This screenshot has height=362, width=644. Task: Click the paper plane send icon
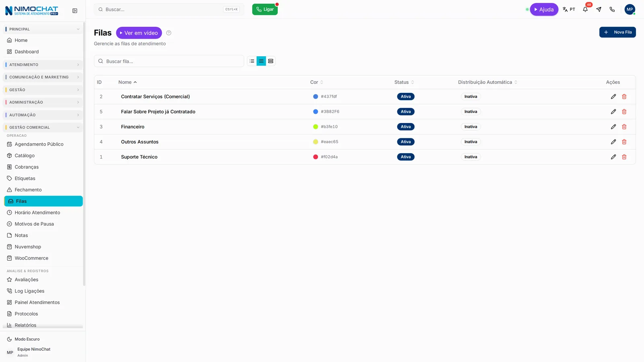point(599,9)
